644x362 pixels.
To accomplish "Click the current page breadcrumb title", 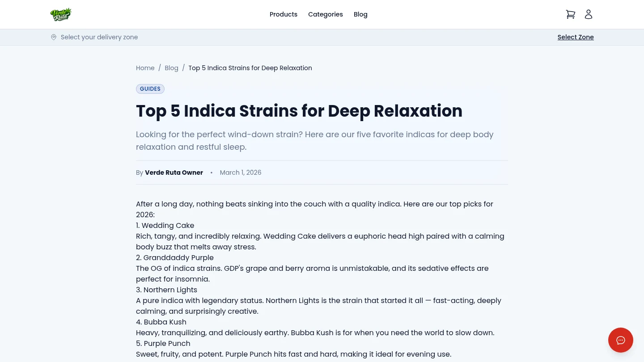I will click(x=250, y=68).
